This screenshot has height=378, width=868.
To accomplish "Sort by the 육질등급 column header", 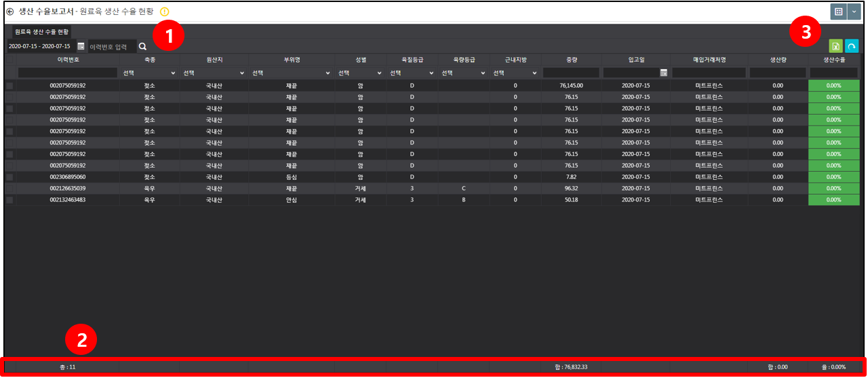I will coord(412,60).
